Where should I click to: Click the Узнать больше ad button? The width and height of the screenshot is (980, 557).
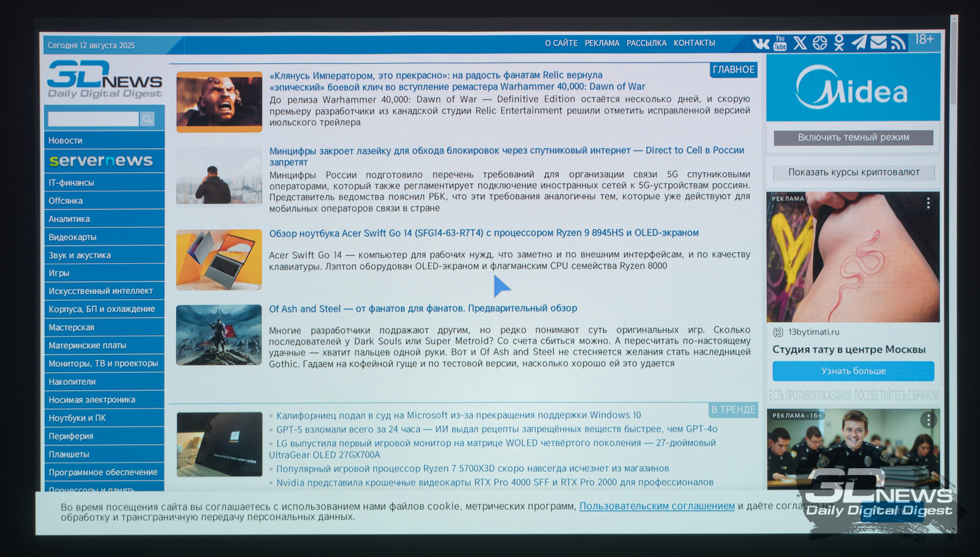point(853,371)
